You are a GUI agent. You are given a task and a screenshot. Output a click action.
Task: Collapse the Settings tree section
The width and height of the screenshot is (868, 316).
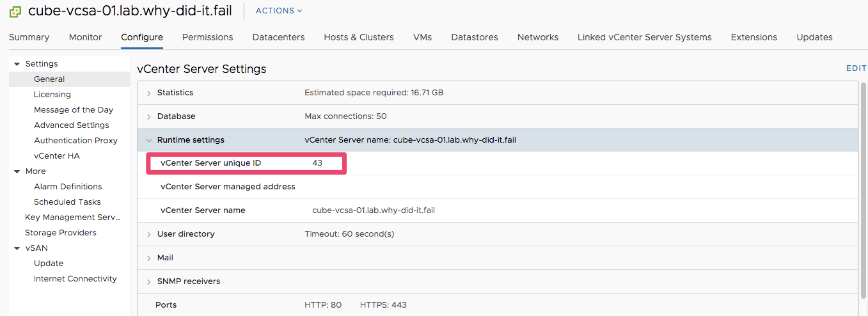(17, 64)
